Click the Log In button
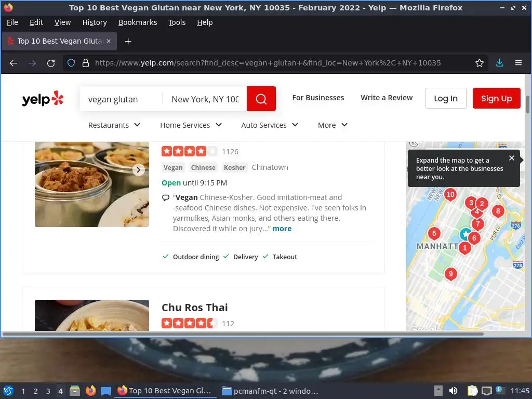Viewport: 532px width, 399px height. click(446, 98)
